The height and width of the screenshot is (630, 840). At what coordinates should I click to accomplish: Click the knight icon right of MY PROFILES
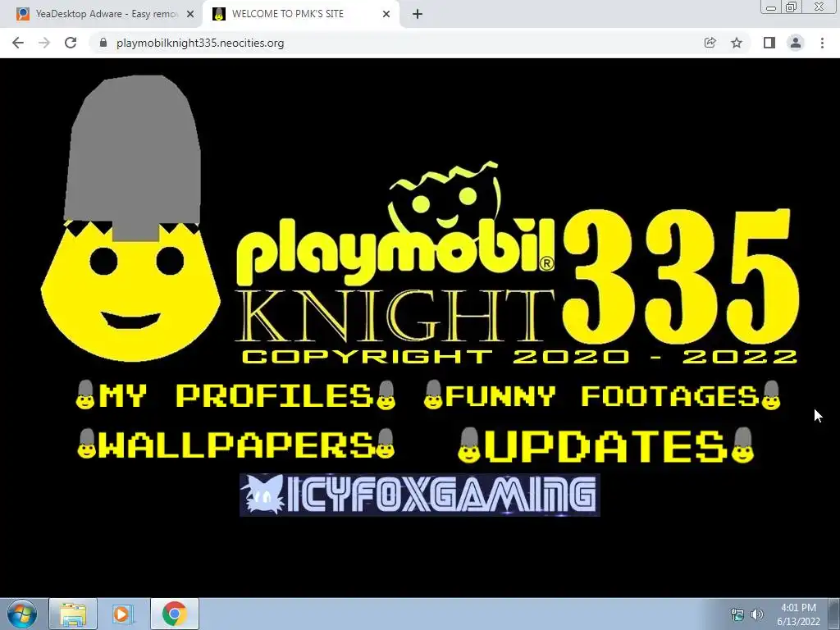pos(386,395)
